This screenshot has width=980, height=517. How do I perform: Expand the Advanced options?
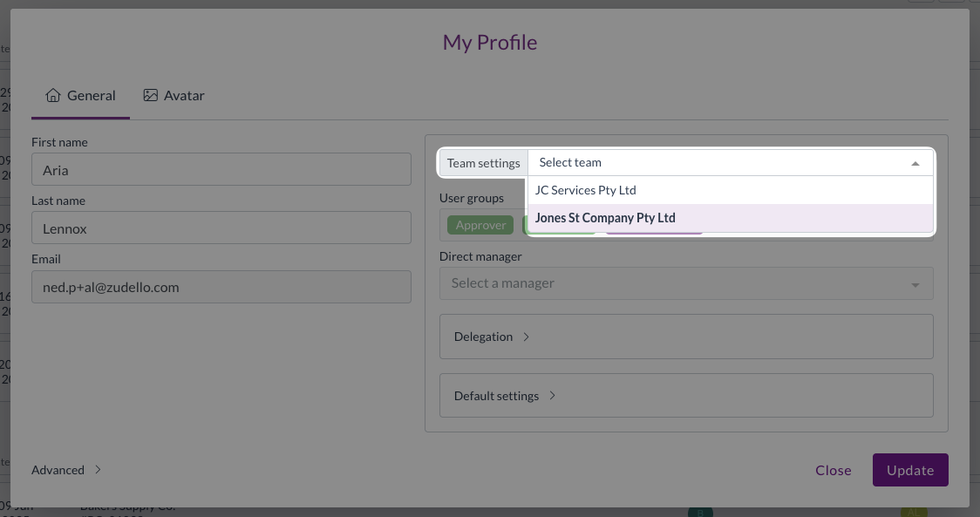point(58,470)
